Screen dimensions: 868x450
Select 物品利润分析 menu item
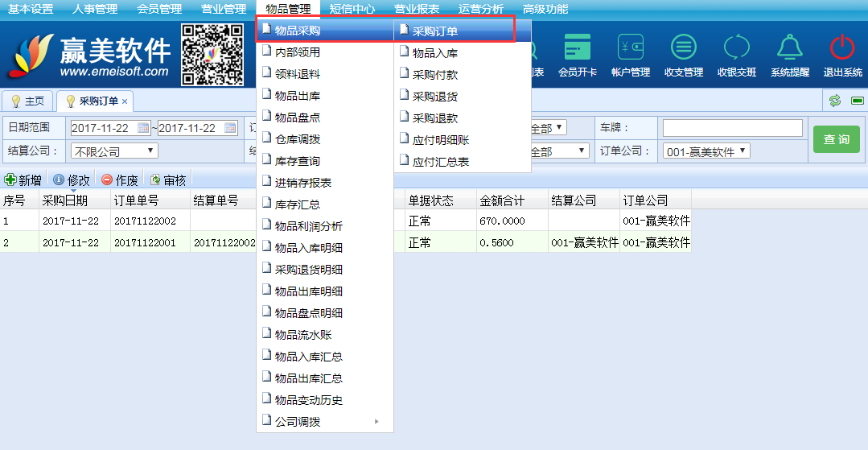(x=325, y=226)
